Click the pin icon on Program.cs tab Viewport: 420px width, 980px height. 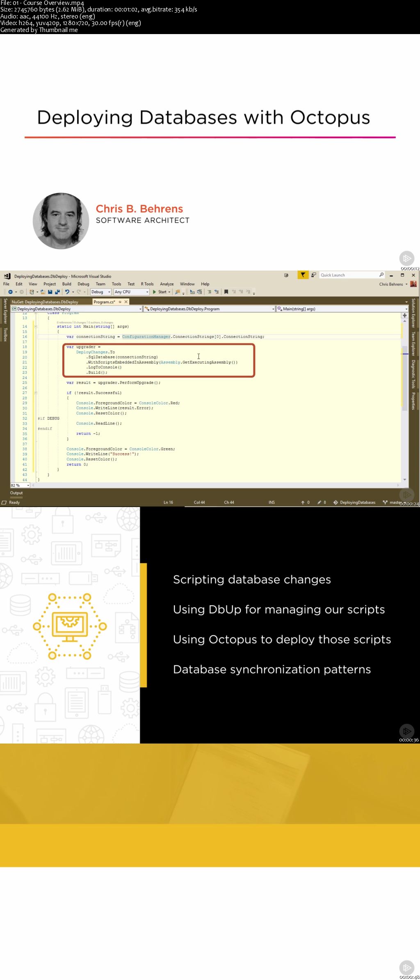point(120,302)
